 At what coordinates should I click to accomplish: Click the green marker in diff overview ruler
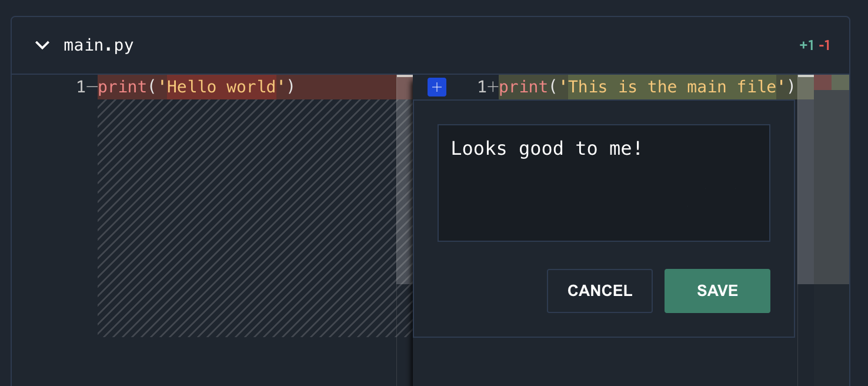click(x=840, y=82)
